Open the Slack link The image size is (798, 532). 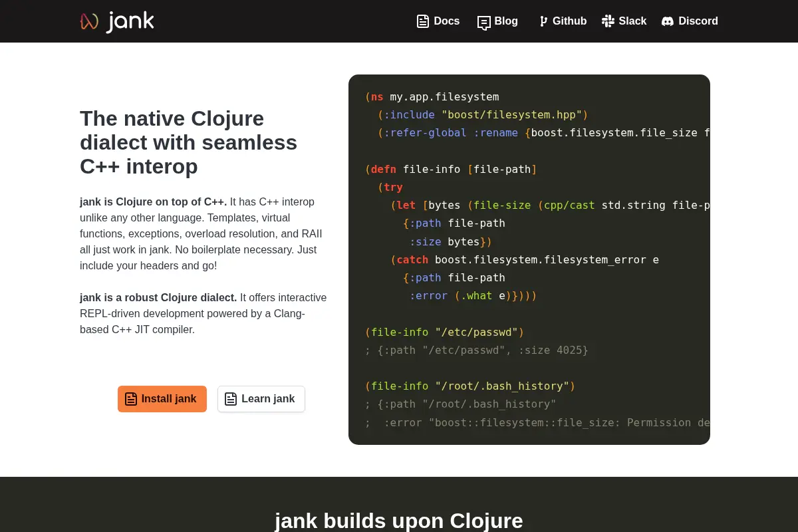624,21
